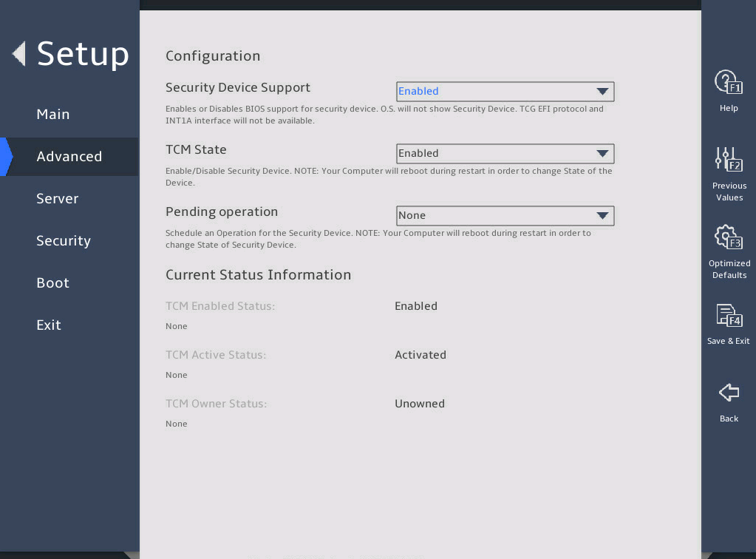Open the Main menu section
The width and height of the screenshot is (756, 559).
(53, 115)
